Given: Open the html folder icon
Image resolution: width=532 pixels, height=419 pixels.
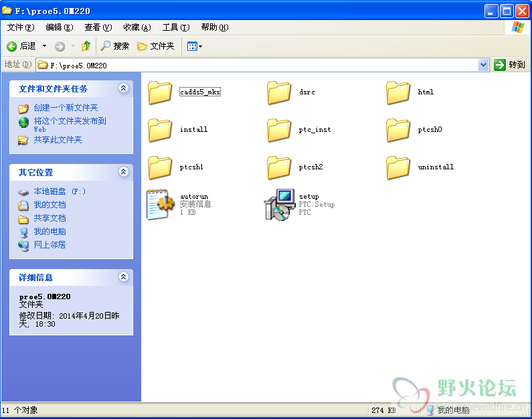Looking at the screenshot, I should click(x=398, y=92).
